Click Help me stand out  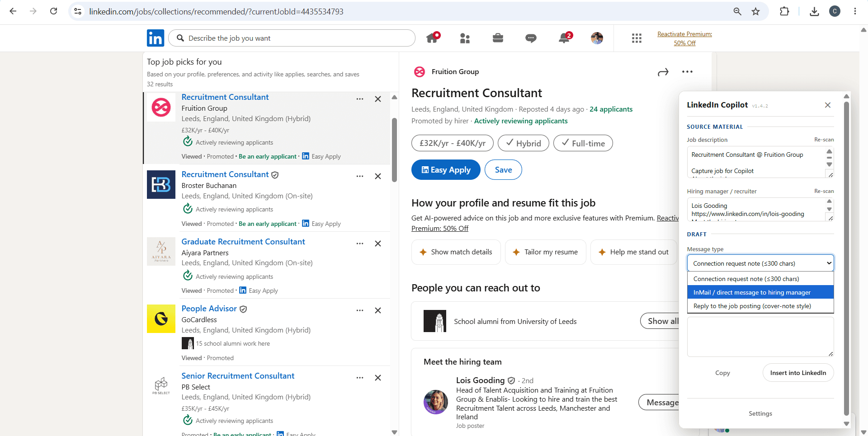(634, 252)
